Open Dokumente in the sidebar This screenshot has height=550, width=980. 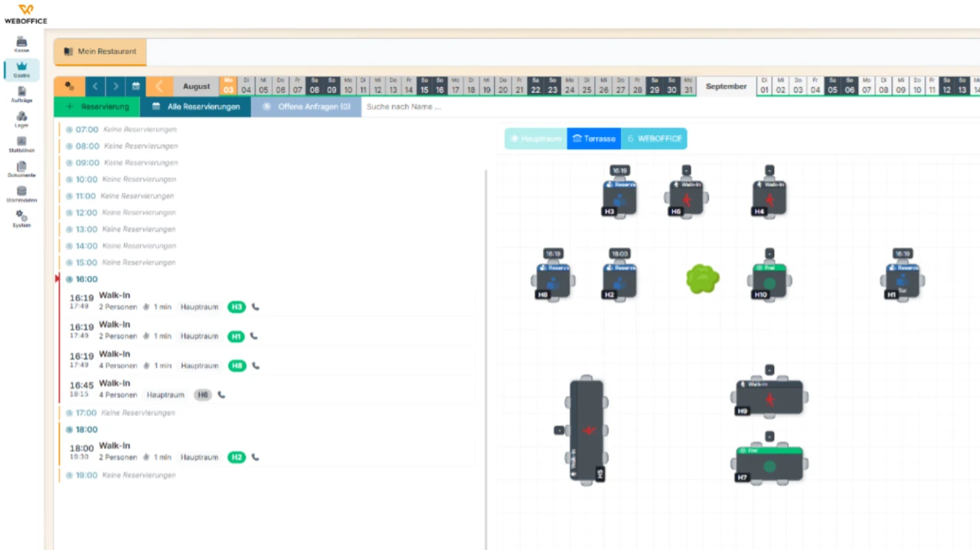click(21, 170)
